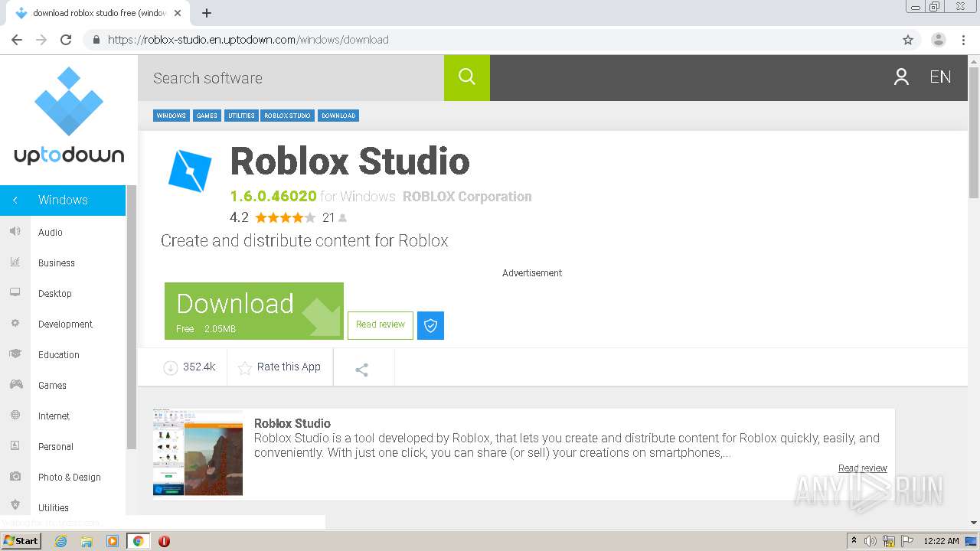Open the Photo & Design category link
The width and height of the screenshot is (980, 551).
[70, 477]
